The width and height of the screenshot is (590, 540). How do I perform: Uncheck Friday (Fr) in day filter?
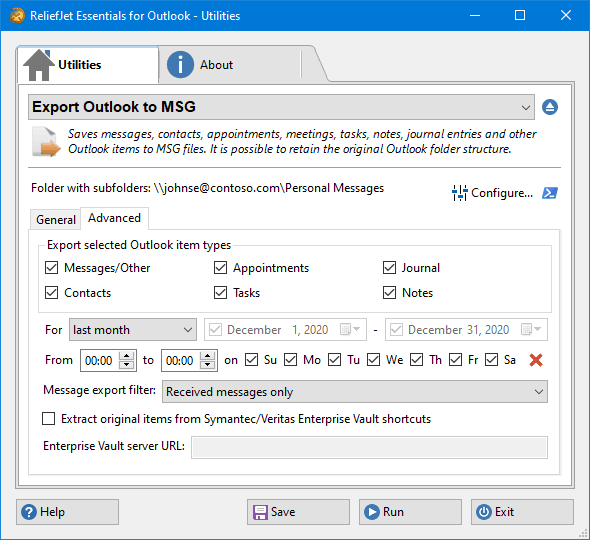pos(456,360)
